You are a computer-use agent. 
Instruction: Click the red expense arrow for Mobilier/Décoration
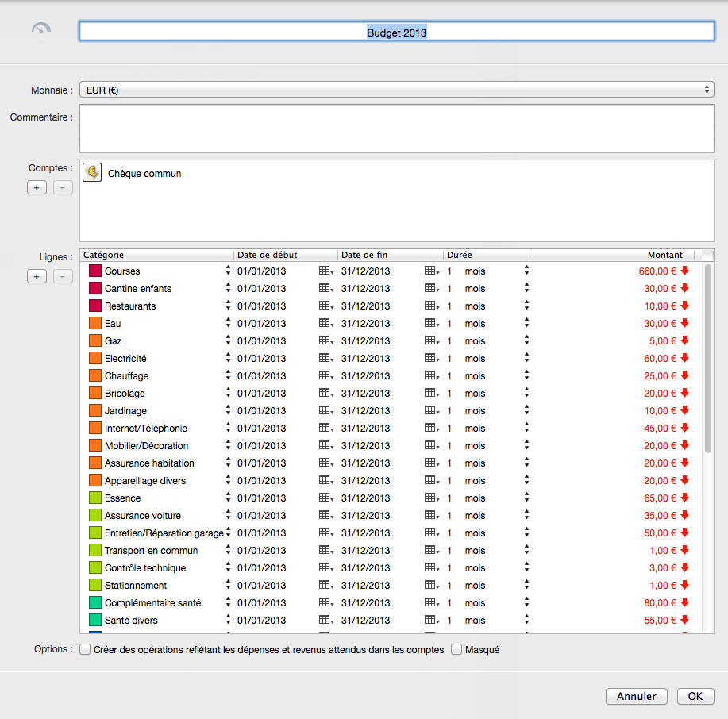pos(684,445)
